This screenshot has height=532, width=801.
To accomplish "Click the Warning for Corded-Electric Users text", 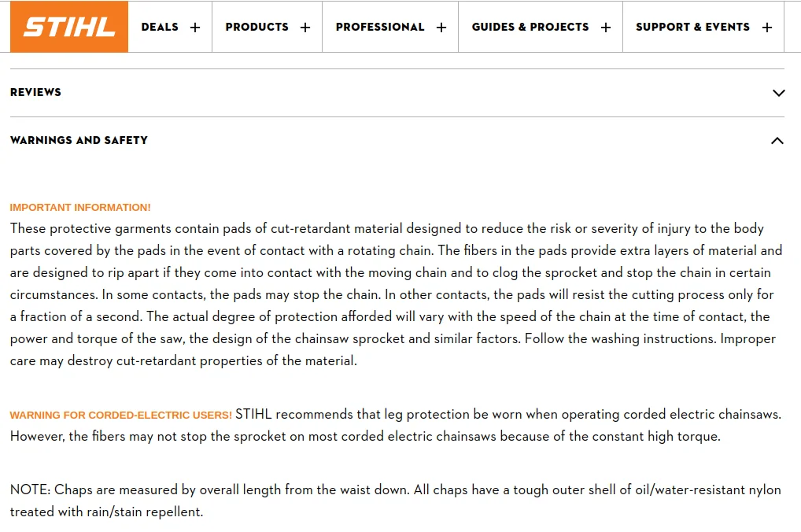I will 121,415.
